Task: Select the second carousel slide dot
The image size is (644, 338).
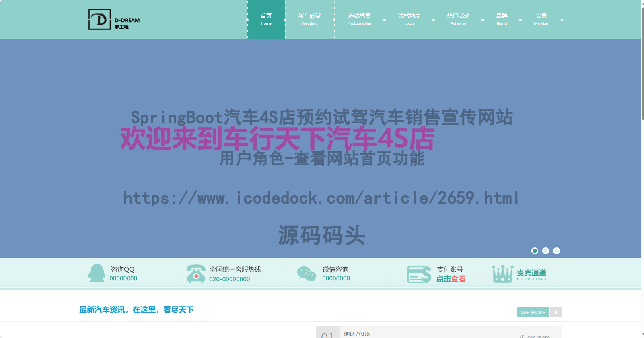Action: point(545,251)
